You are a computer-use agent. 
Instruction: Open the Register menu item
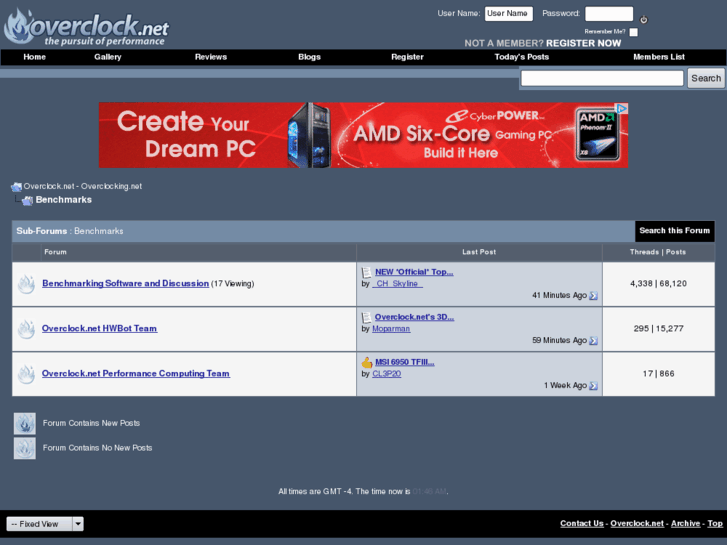408,57
